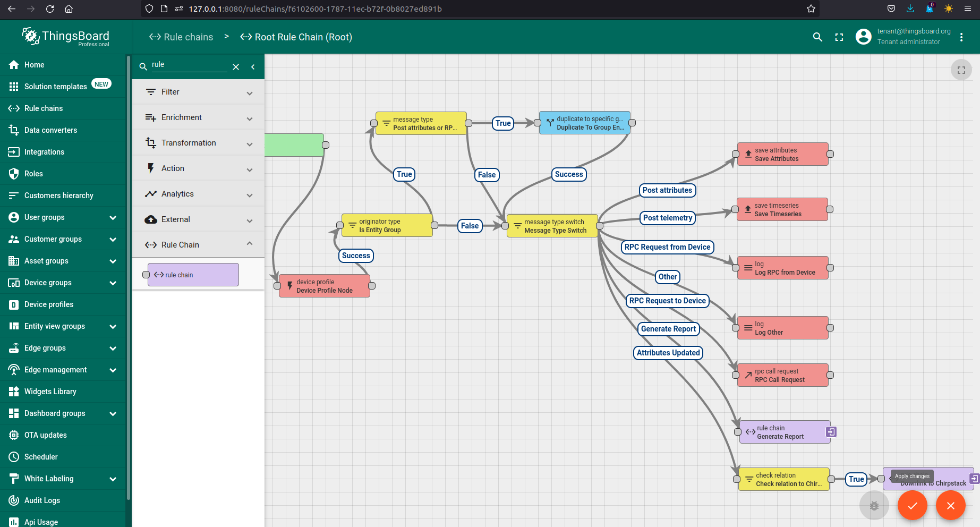The width and height of the screenshot is (980, 527).
Task: Select the Message Type Switch node
Action: [x=552, y=226]
